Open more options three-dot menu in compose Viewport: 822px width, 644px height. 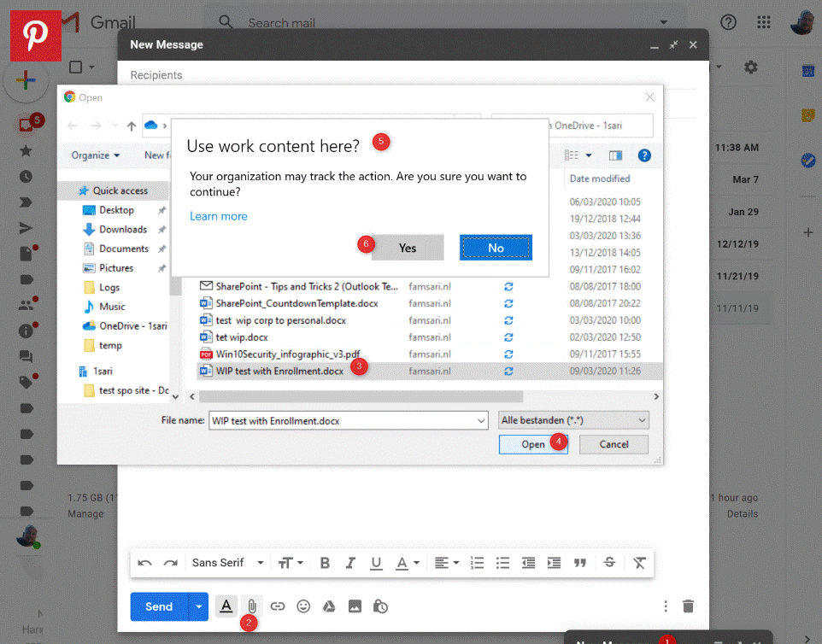[x=666, y=606]
